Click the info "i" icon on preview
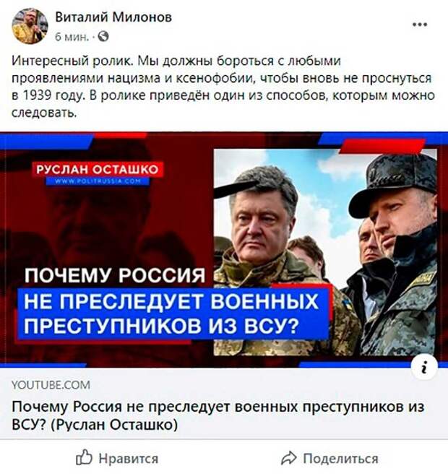 coord(424,368)
